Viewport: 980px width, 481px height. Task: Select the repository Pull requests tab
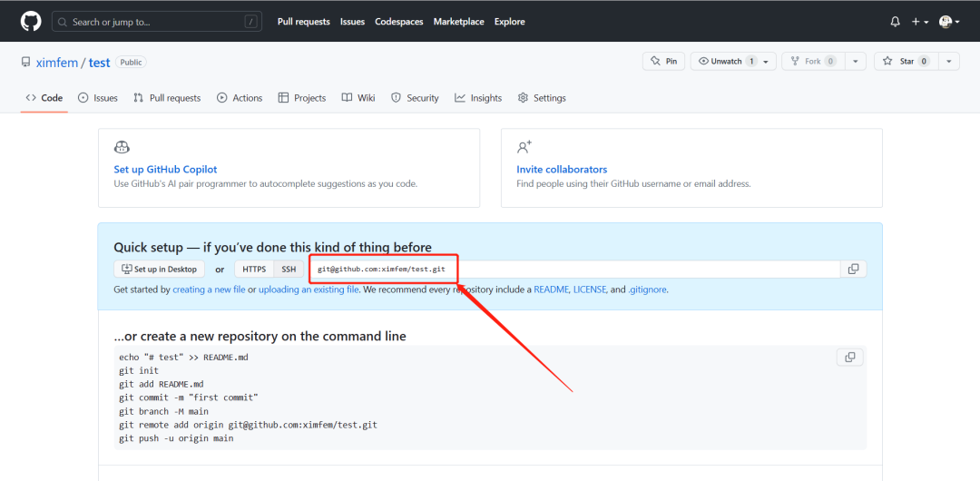(x=167, y=98)
